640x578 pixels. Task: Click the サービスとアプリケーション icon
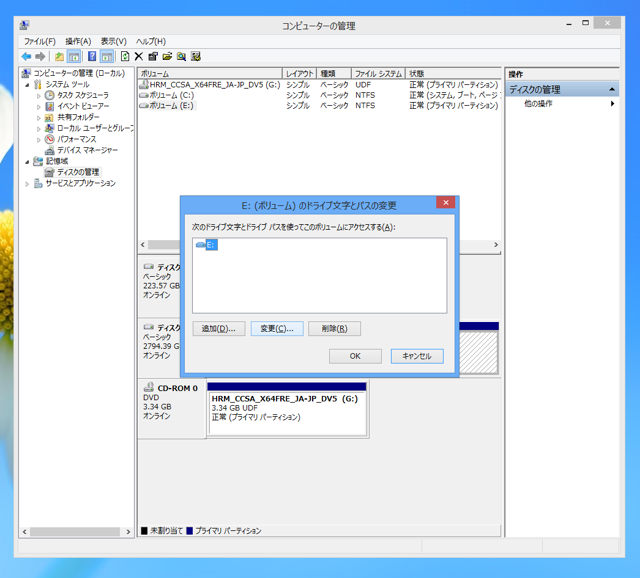[38, 183]
